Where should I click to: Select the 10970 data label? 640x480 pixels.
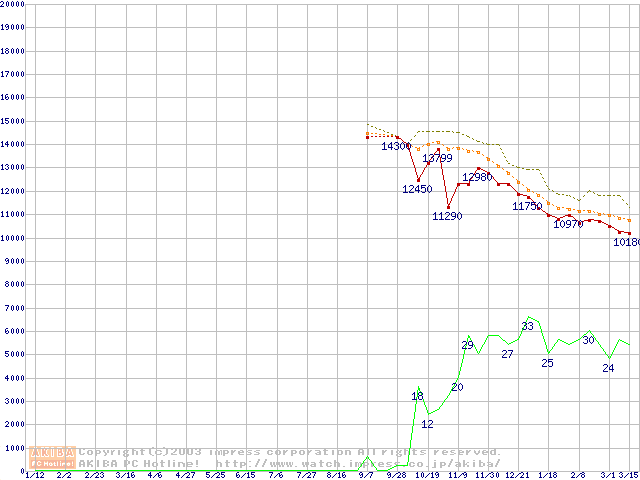click(567, 225)
